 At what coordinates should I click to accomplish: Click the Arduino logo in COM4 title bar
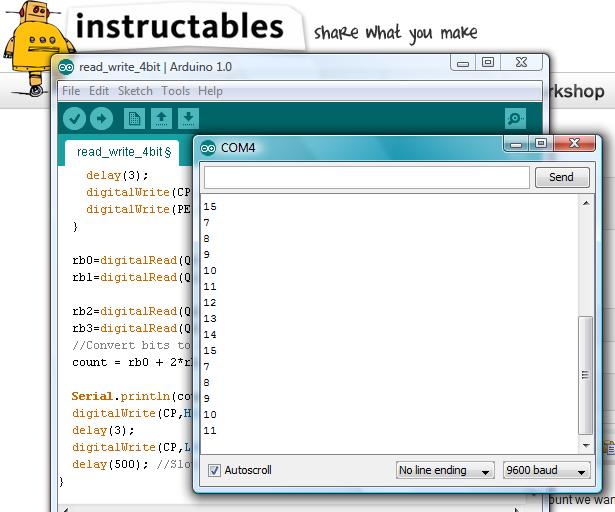tap(208, 148)
